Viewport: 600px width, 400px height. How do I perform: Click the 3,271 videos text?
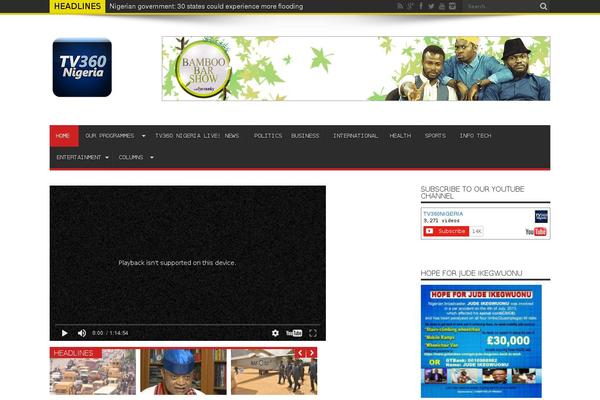(441, 221)
